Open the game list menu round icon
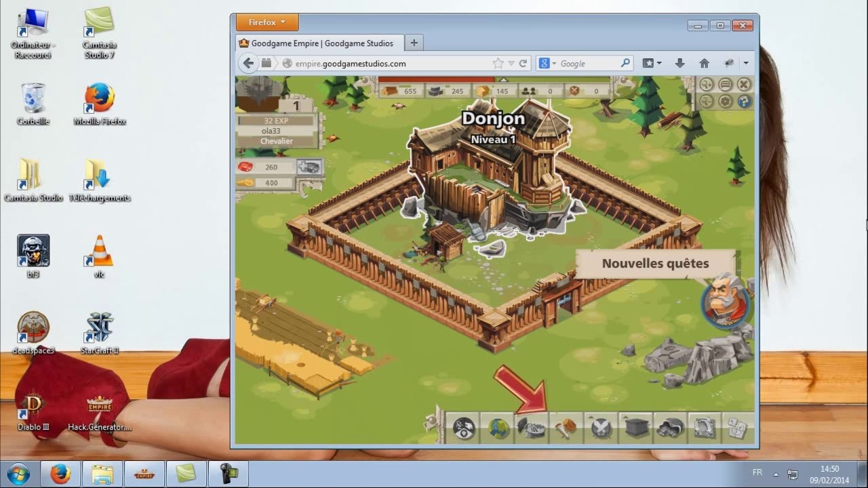 pos(726,85)
